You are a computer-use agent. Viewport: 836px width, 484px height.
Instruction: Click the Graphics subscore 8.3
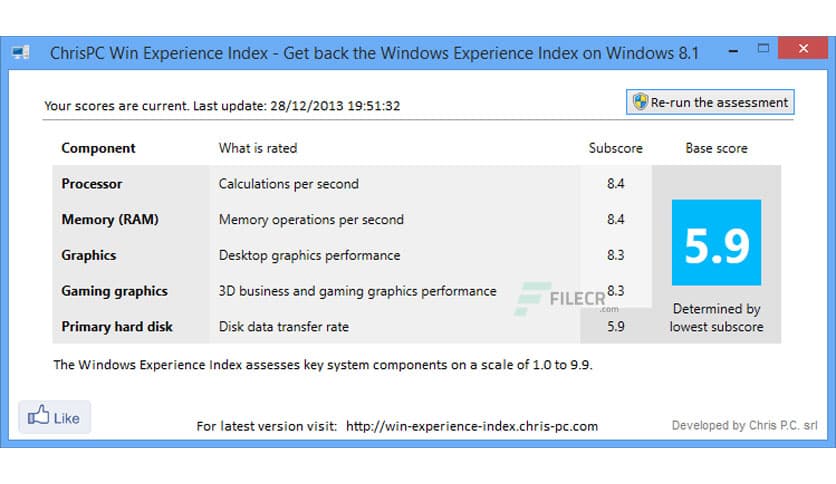click(615, 255)
